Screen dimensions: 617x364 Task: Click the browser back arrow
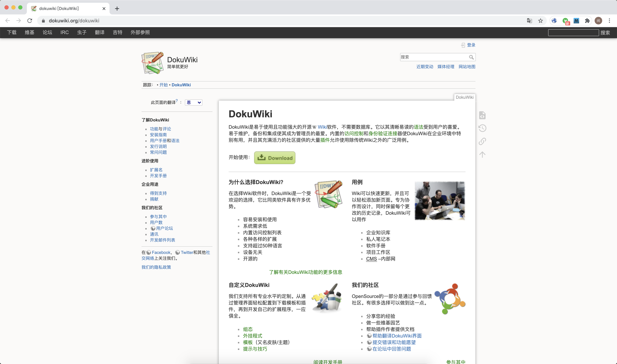[8, 21]
